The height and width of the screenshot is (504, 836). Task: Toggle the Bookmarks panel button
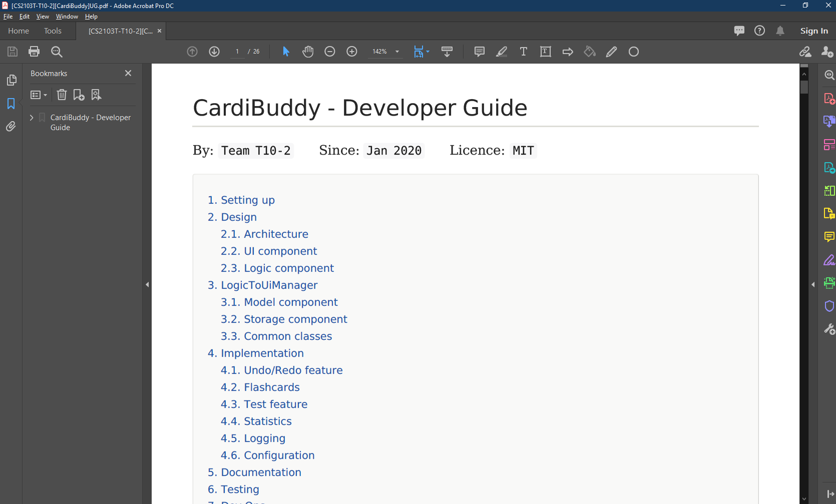(11, 104)
